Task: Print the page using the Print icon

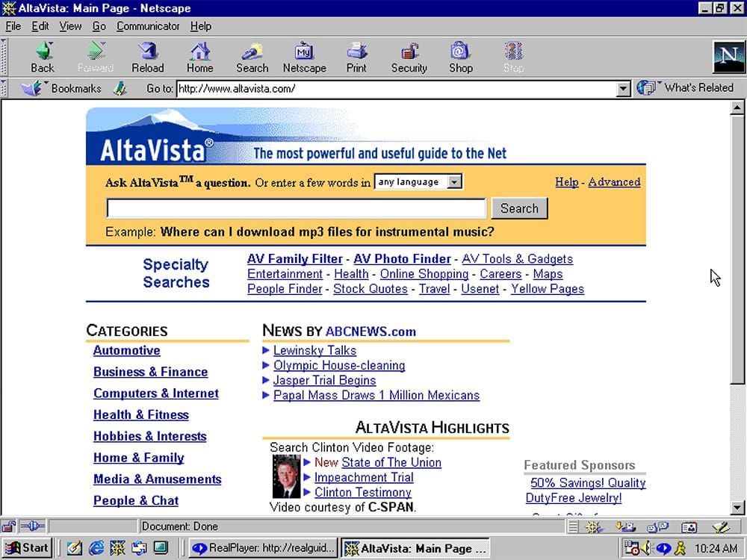Action: [356, 56]
